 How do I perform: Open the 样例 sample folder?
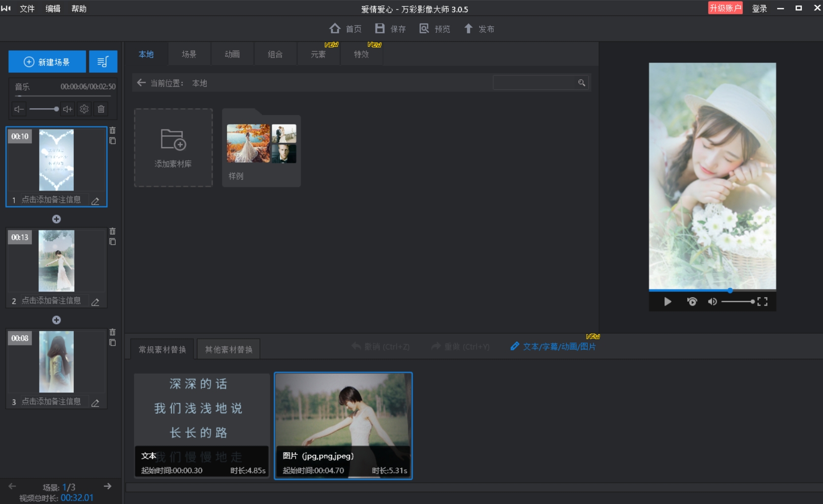pos(261,148)
